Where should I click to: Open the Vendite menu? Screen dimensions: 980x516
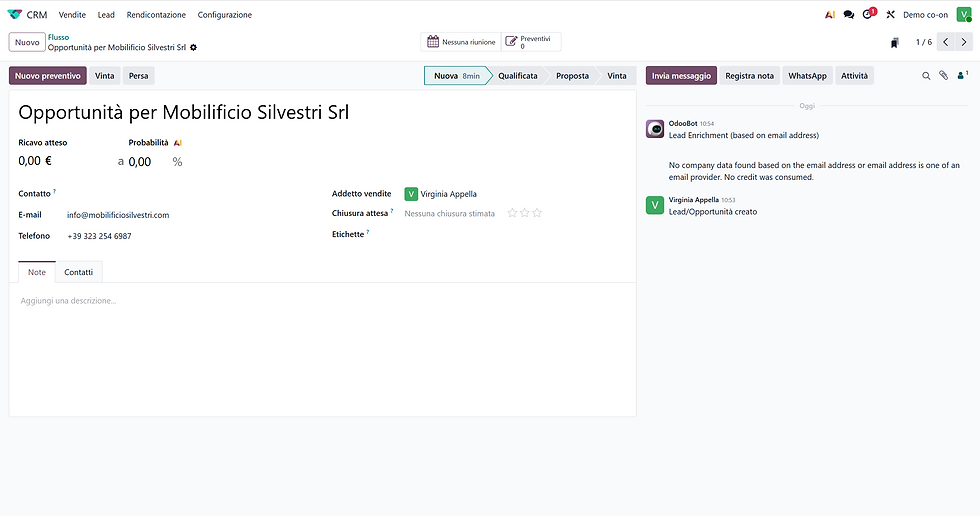pyautogui.click(x=72, y=14)
